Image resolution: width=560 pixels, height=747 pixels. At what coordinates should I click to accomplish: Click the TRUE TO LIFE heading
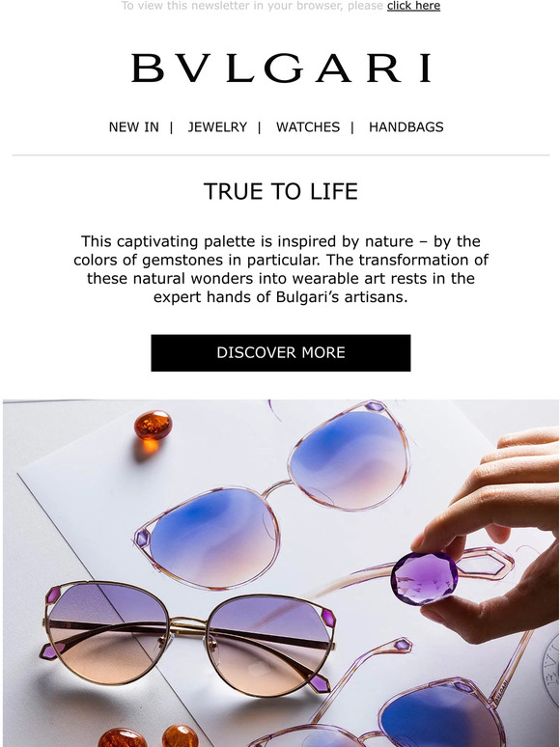pyautogui.click(x=281, y=191)
